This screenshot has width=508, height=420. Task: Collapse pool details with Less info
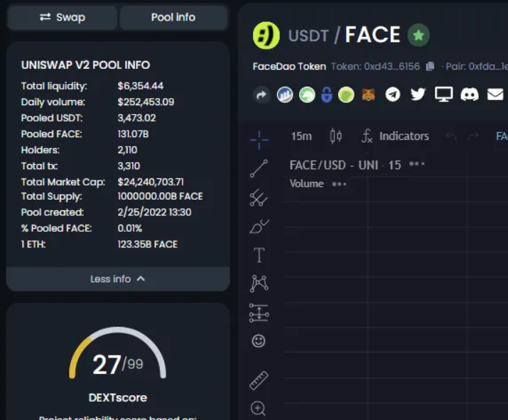(118, 279)
